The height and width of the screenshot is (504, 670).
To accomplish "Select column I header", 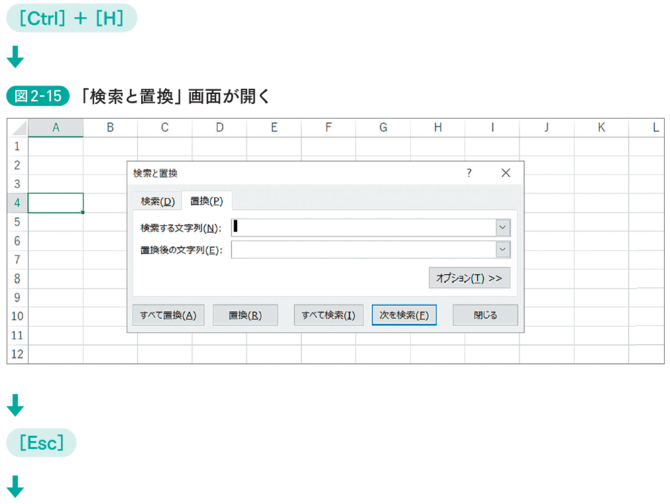I will [x=492, y=128].
